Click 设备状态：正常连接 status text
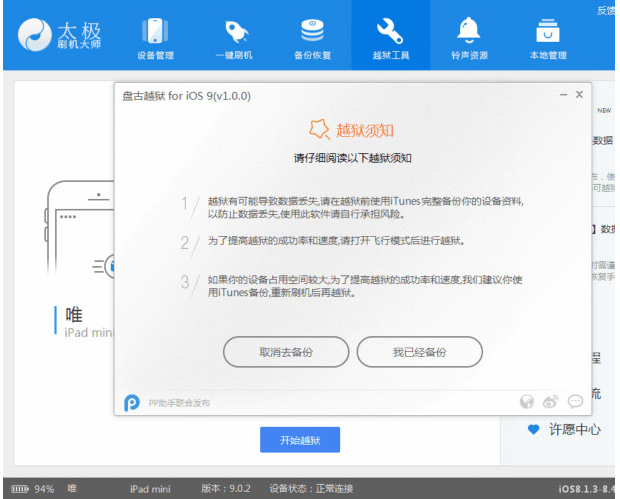620x499 pixels. 311,489
